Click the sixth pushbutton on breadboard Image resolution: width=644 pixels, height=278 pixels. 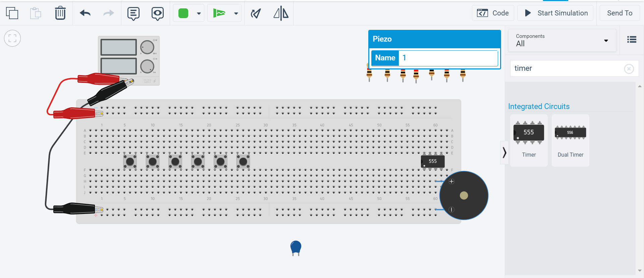[243, 162]
